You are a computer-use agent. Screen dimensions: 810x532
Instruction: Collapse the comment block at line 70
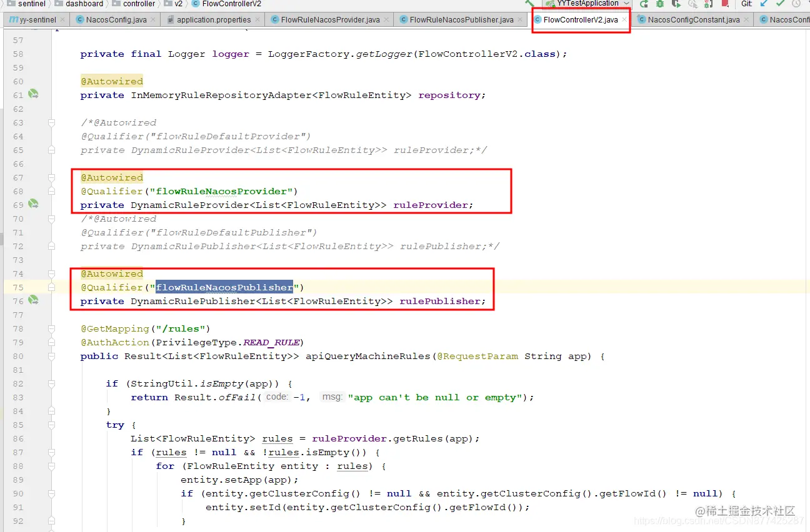point(52,219)
